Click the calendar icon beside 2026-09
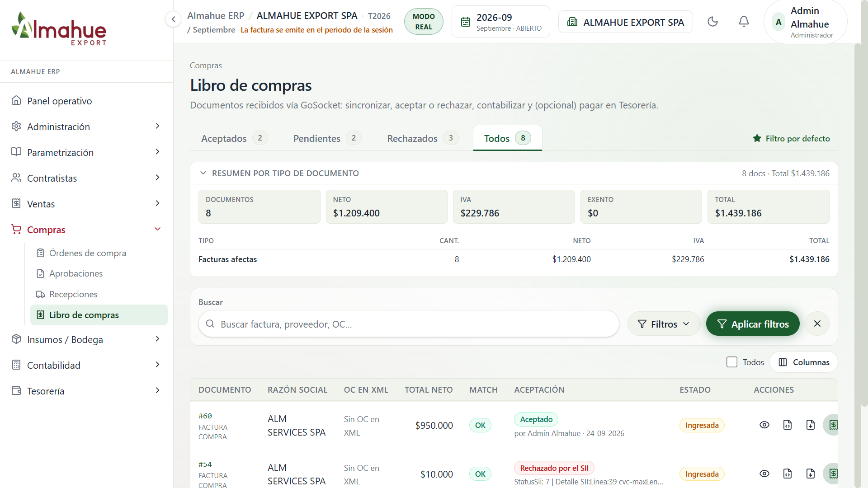Screen dimensions: 868x488 tap(466, 22)
